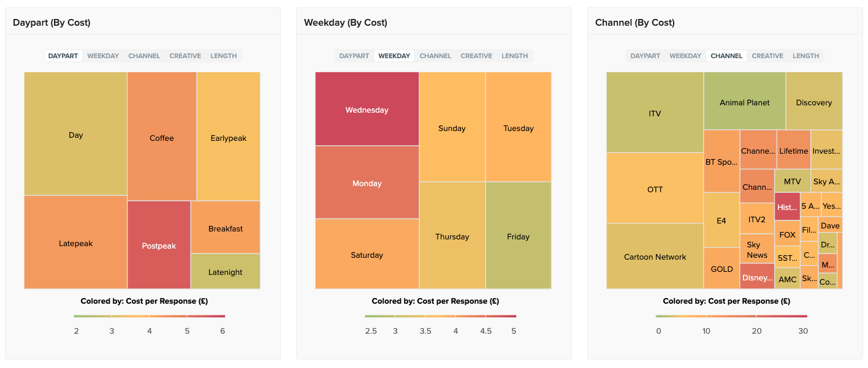Click the cost legend gradient in the Channel panel

tap(731, 317)
